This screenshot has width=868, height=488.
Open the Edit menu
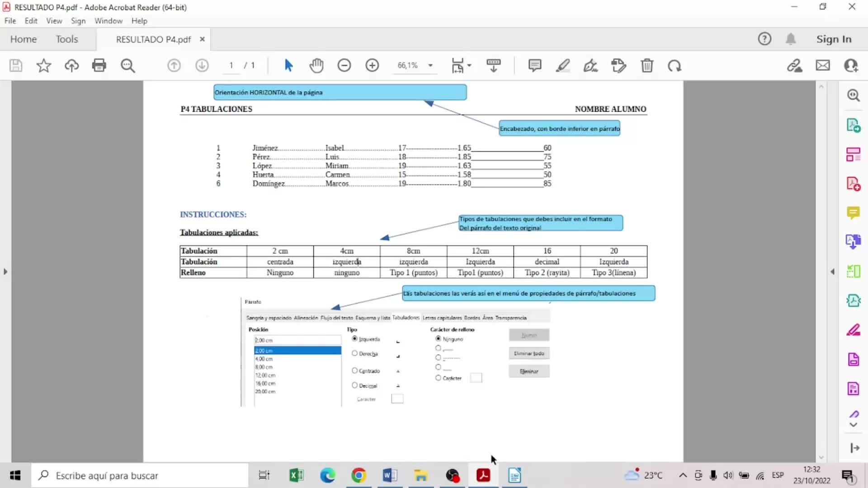coord(31,21)
